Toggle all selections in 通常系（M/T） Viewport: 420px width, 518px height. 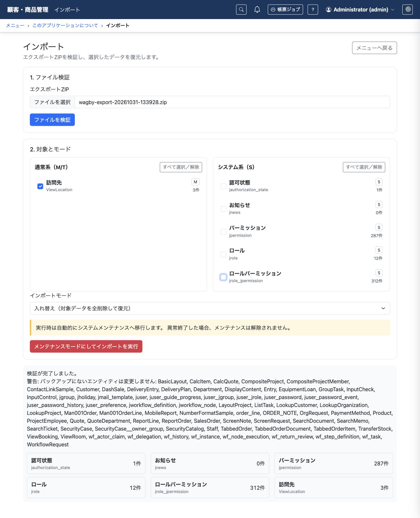(181, 167)
